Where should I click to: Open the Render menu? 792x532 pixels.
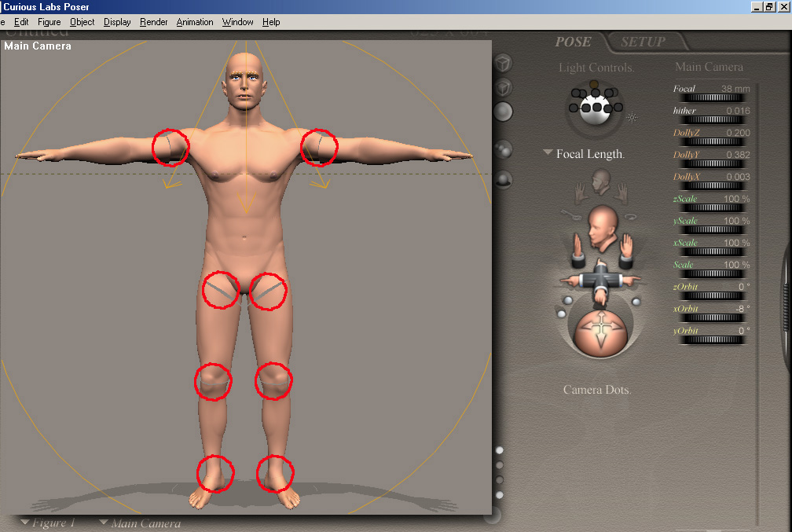(x=153, y=22)
